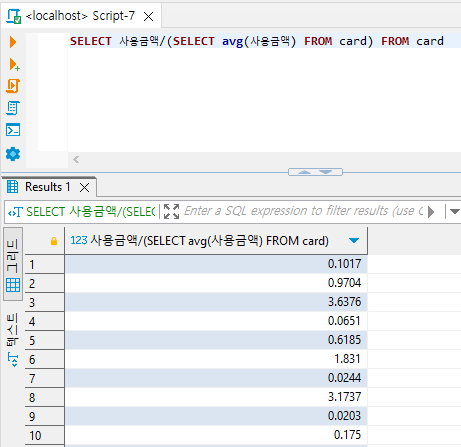The height and width of the screenshot is (447, 461).
Task: Click the cell value 3.1737
Action: (x=216, y=397)
